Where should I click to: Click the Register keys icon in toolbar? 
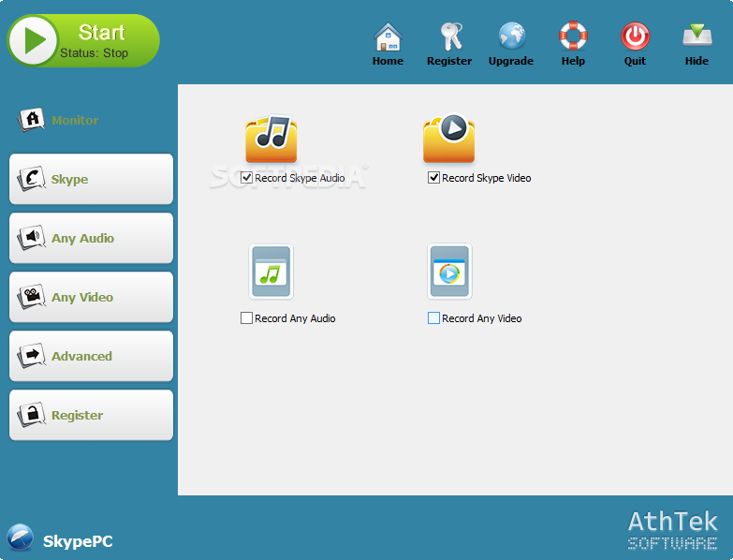[x=449, y=44]
